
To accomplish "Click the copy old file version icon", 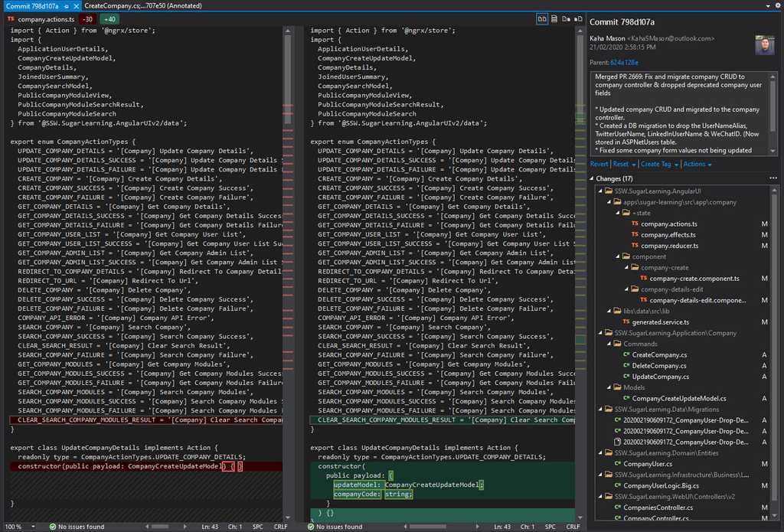I will 565,19.
